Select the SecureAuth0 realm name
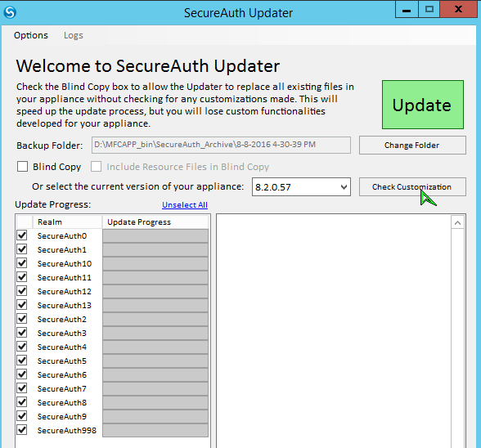 62,235
